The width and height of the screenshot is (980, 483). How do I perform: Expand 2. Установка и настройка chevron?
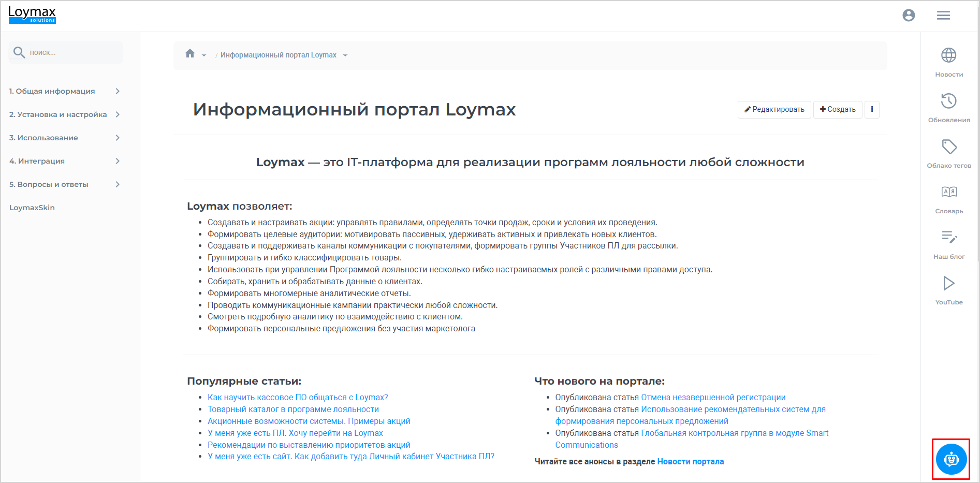(118, 114)
